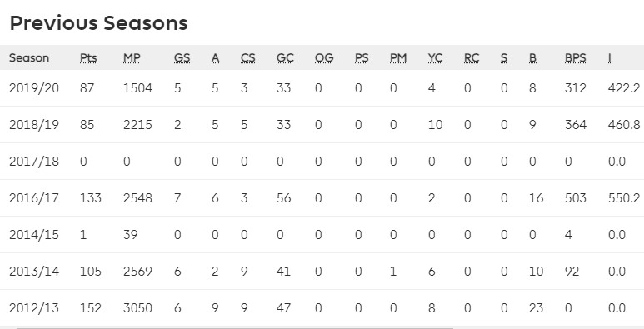The width and height of the screenshot is (644, 329).
Task: Click the MP column header
Action: [132, 58]
